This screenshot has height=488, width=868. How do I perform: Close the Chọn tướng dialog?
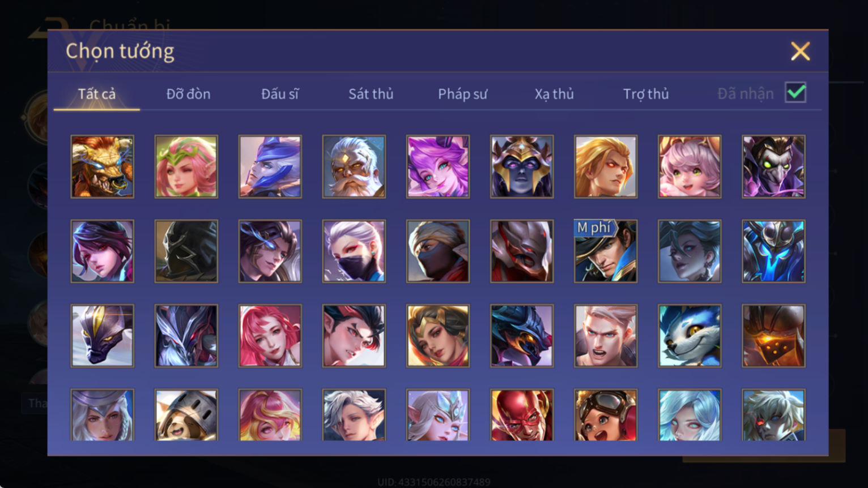(800, 52)
